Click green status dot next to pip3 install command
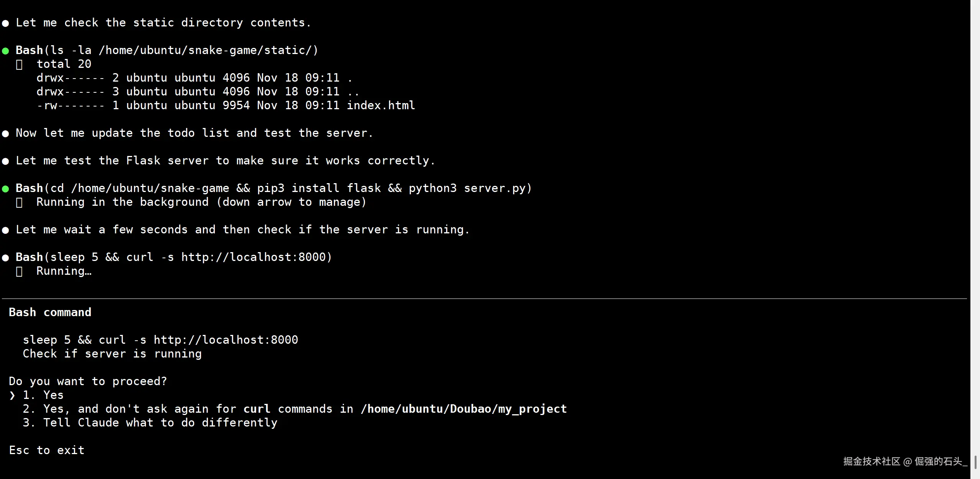This screenshot has width=980, height=479. (x=5, y=189)
